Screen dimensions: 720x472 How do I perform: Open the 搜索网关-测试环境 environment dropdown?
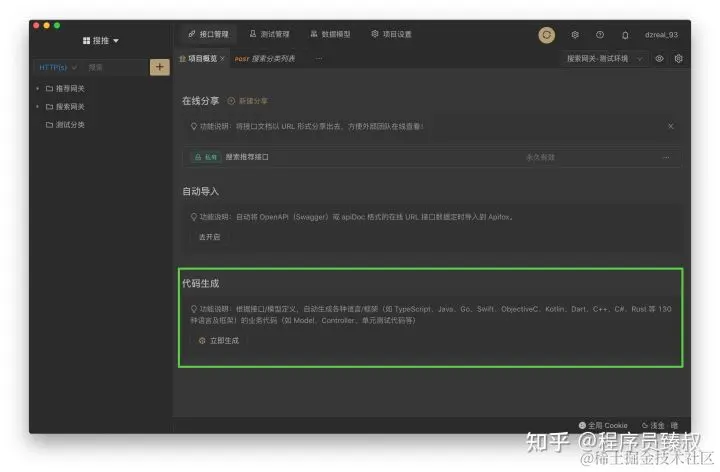(x=605, y=59)
